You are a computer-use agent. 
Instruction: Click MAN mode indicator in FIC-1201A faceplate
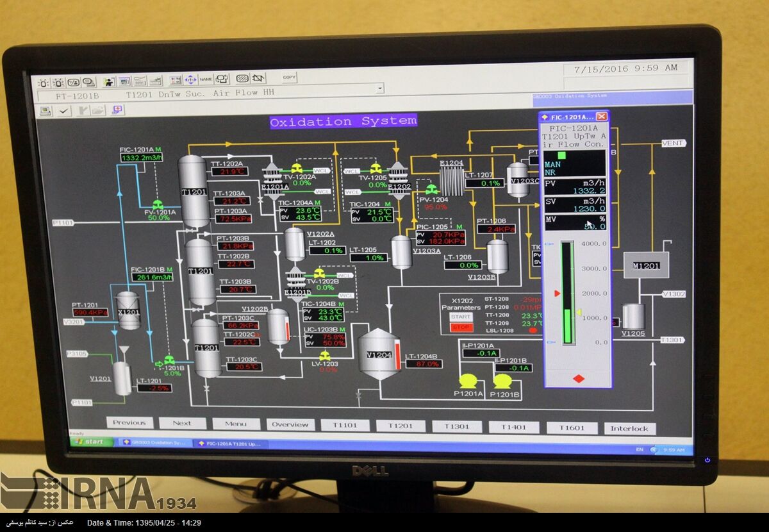coord(552,165)
